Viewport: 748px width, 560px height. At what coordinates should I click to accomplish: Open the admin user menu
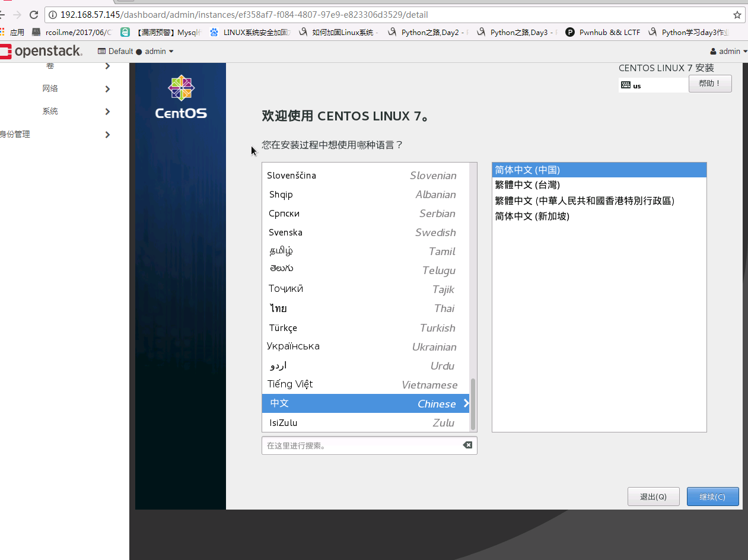[729, 52]
